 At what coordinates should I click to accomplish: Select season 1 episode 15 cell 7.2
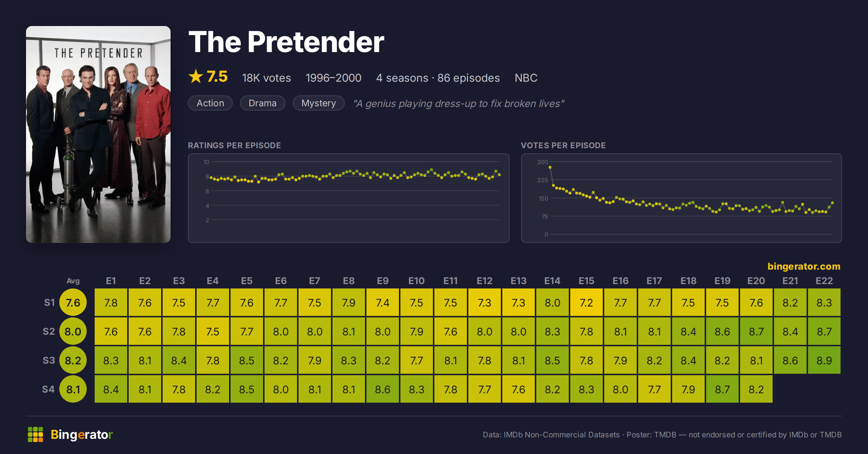tap(586, 303)
